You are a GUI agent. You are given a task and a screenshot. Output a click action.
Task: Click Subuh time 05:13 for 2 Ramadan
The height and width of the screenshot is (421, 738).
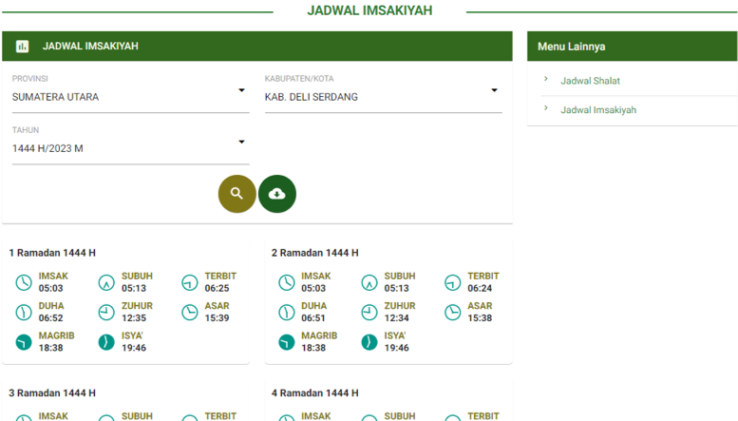tap(397, 288)
